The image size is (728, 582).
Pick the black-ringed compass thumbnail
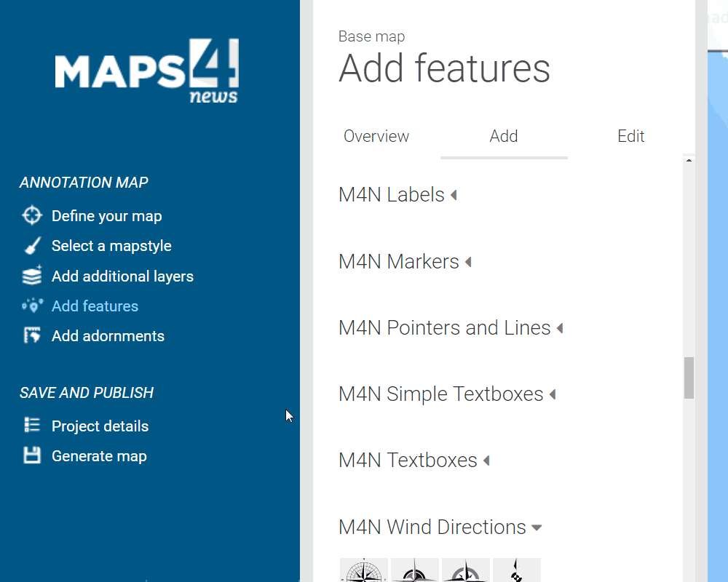pos(415,570)
